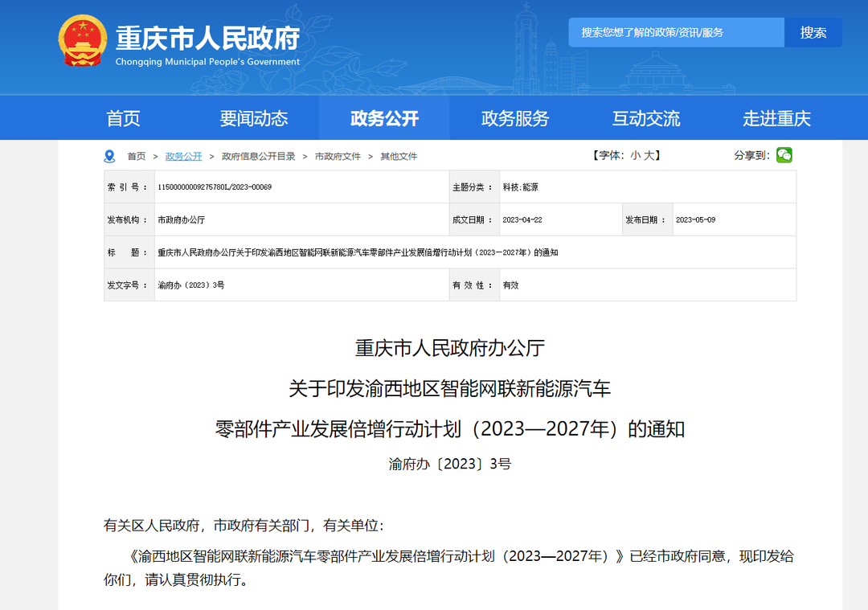The height and width of the screenshot is (610, 868).
Task: Click the Chongqing Municipal People's Government subtitle
Action: pyautogui.click(x=207, y=61)
